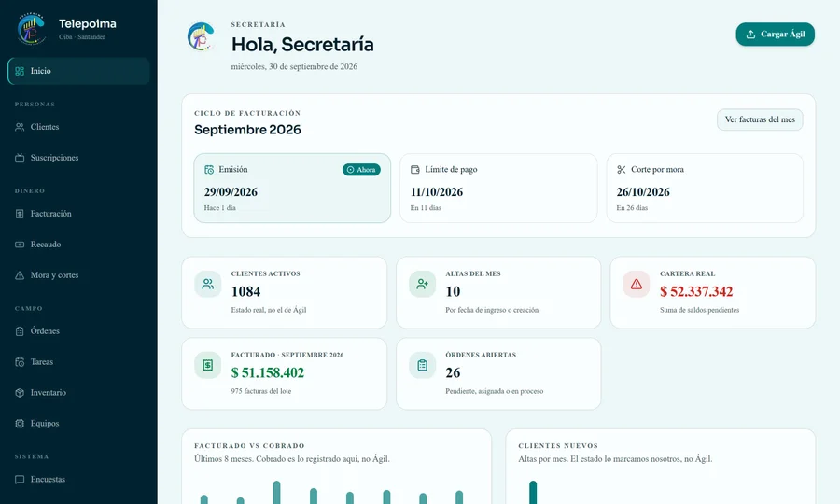The width and height of the screenshot is (840, 504).
Task: Open the Facturado Septiembre 2026 card
Action: click(x=284, y=374)
